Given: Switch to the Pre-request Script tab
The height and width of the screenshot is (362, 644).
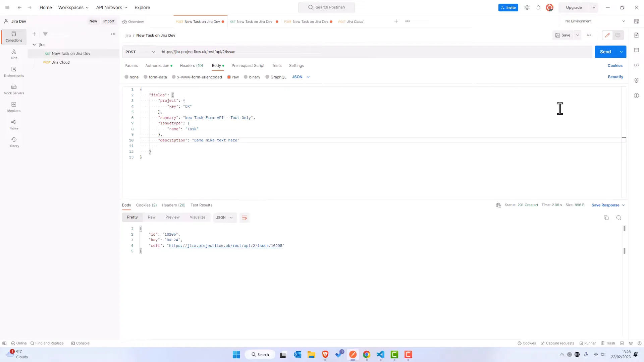Looking at the screenshot, I should [x=248, y=66].
